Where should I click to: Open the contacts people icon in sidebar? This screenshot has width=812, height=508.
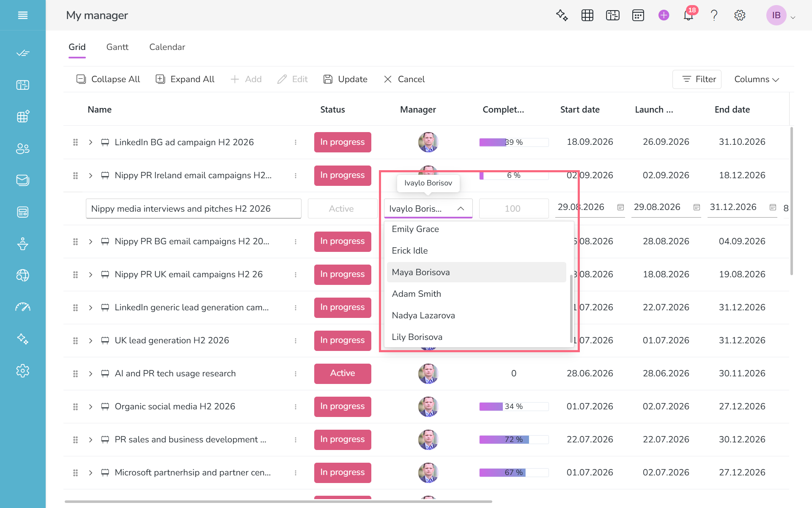tap(23, 149)
